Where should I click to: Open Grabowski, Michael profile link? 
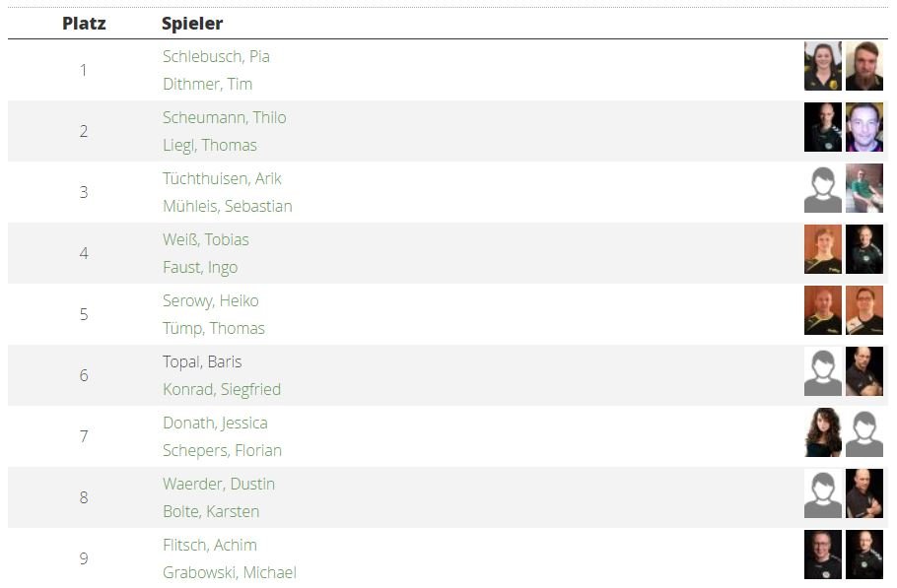229,572
